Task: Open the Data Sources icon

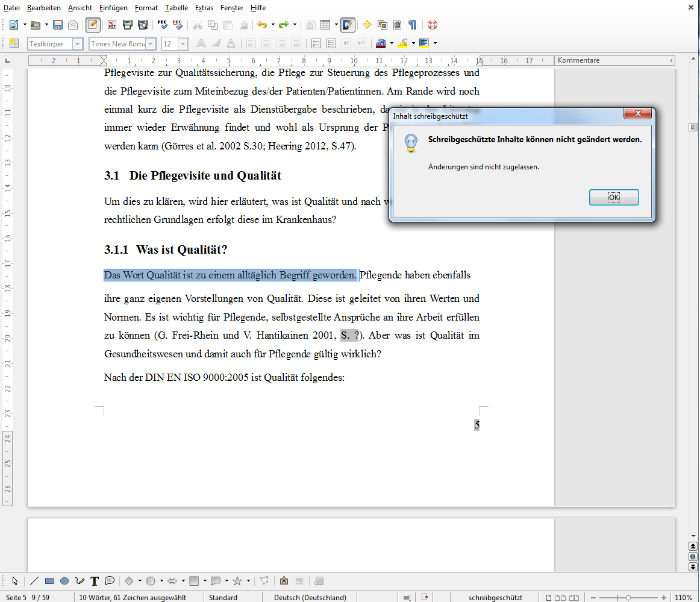Action: tap(398, 25)
